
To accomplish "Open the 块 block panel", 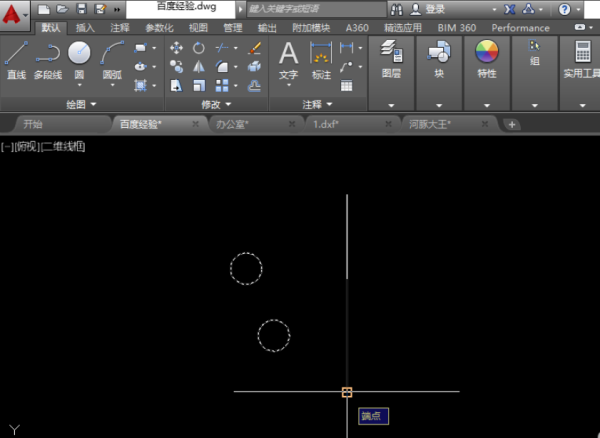I will [x=439, y=59].
